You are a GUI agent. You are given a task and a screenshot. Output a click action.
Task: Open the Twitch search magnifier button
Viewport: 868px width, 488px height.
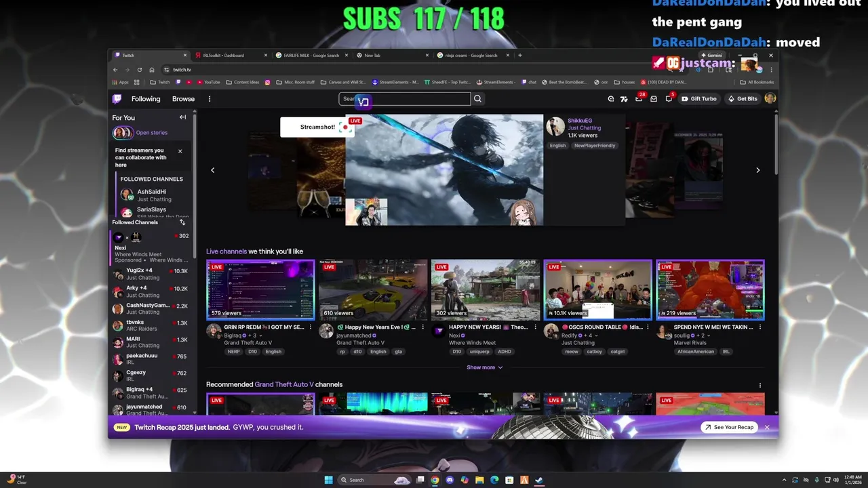point(477,99)
